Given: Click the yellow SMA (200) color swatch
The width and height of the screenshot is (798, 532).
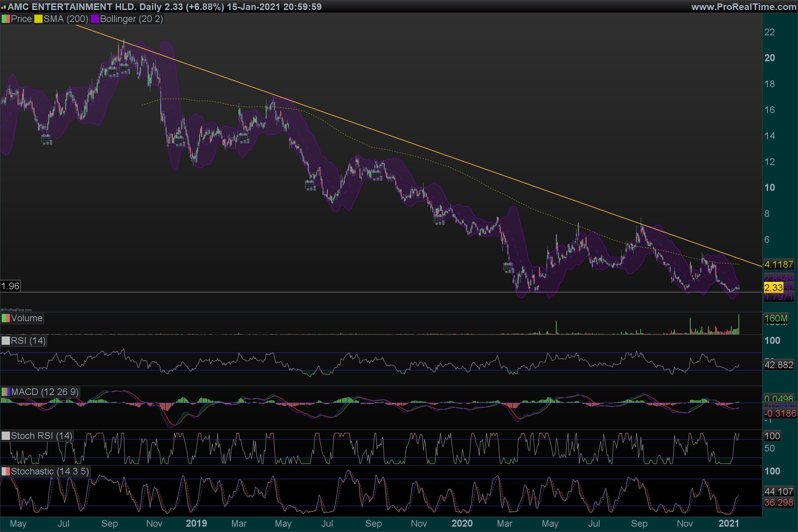Looking at the screenshot, I should pos(38,19).
